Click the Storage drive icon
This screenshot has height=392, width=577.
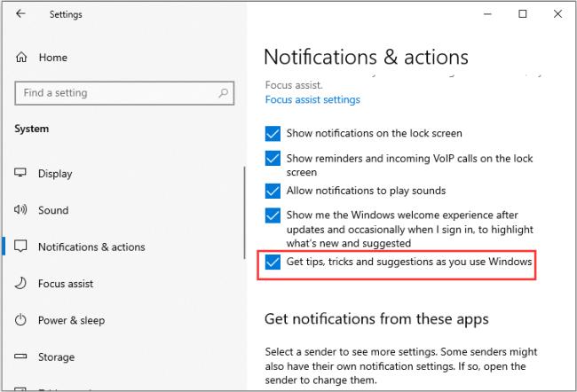click(x=20, y=357)
